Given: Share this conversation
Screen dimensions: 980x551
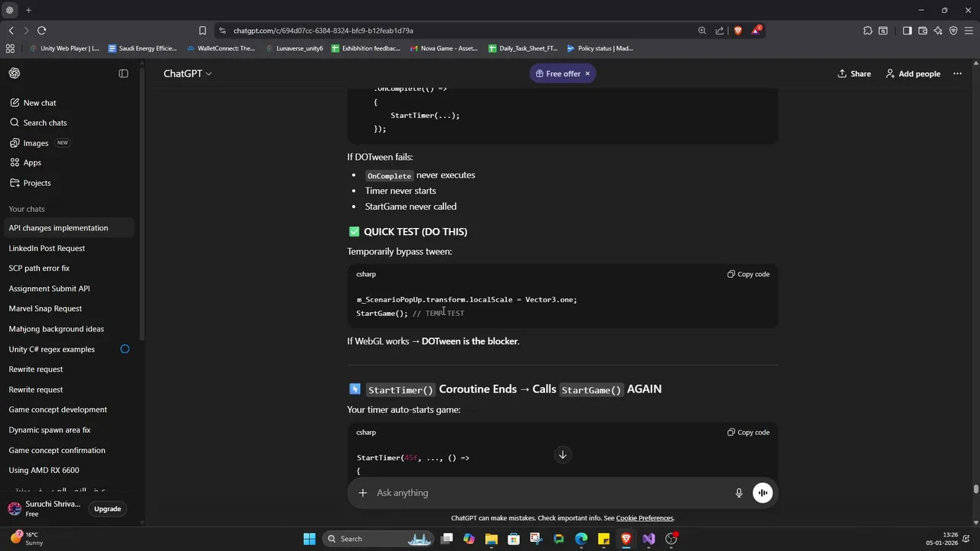Looking at the screenshot, I should (x=854, y=73).
